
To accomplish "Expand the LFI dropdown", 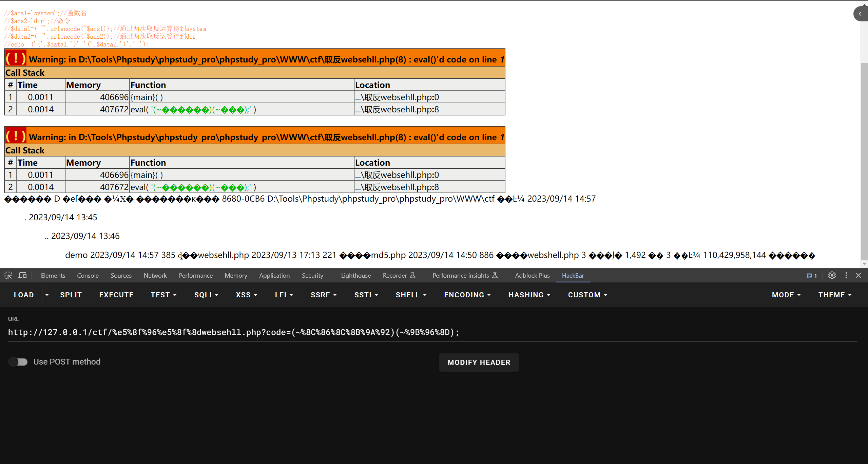I will pyautogui.click(x=284, y=295).
